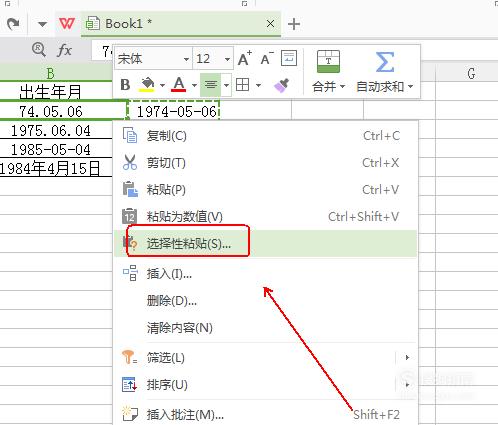Viewport: 498px width, 425px height.
Task: Click the 出生年月 header cell
Action: pos(56,91)
